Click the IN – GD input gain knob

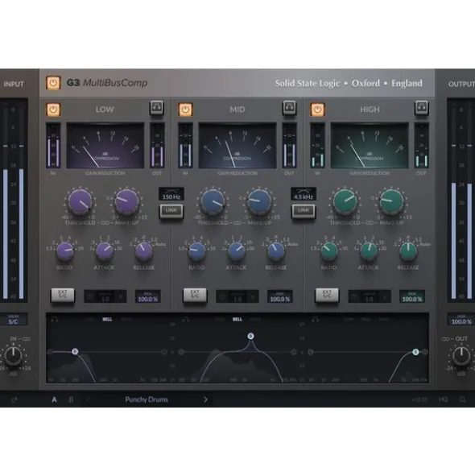point(14,356)
